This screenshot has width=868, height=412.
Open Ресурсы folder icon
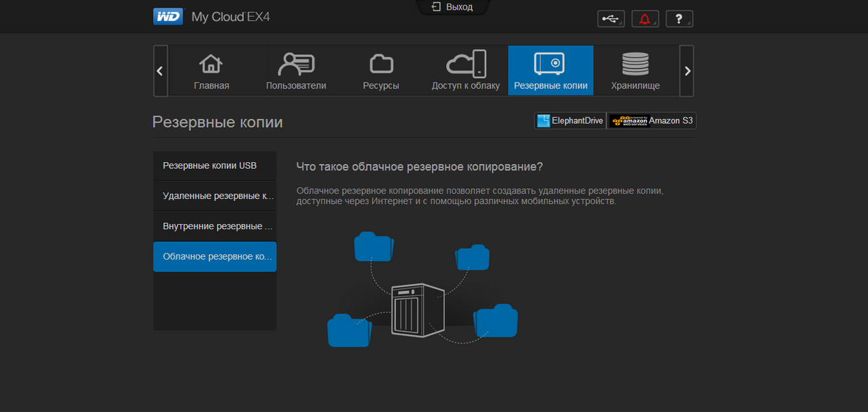click(x=381, y=64)
